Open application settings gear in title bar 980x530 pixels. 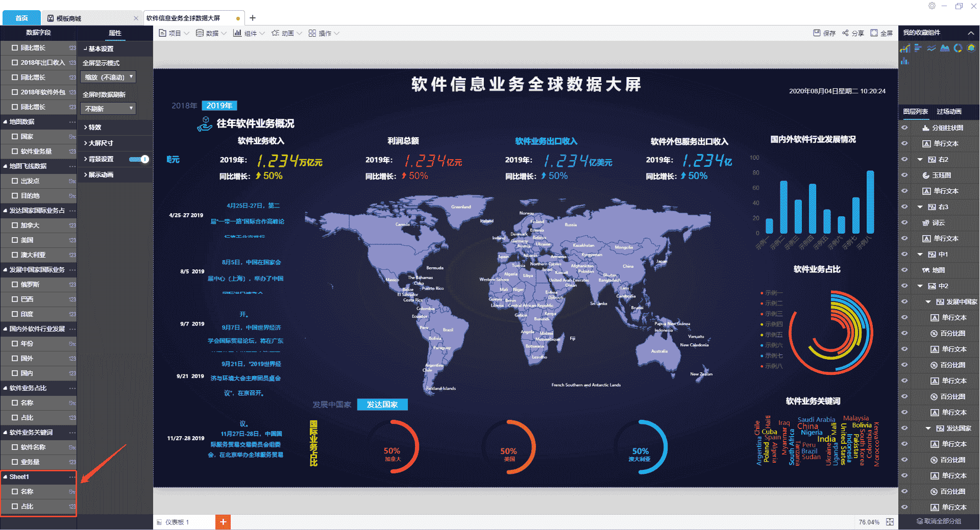[932, 6]
